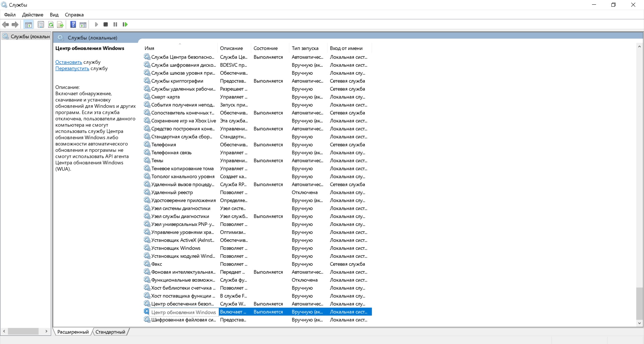
Task: Toggle the console tree pane visibility
Action: [x=29, y=24]
